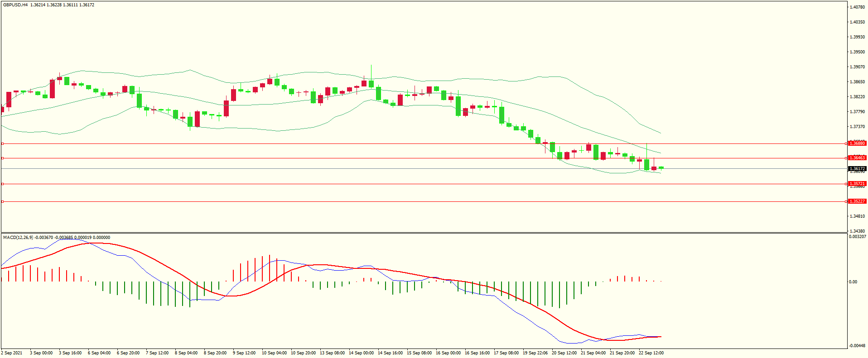
Task: Click the 22 Sep 12:00 time label
Action: (x=651, y=353)
